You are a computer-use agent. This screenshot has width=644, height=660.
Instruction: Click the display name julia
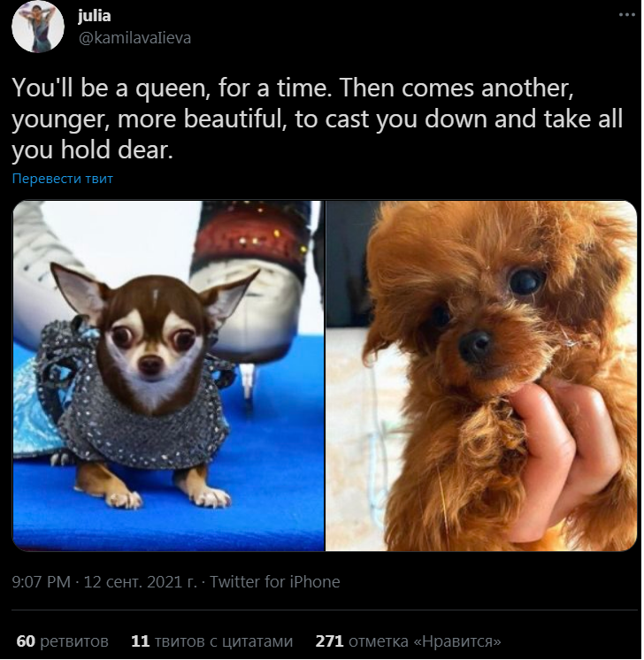(95, 16)
